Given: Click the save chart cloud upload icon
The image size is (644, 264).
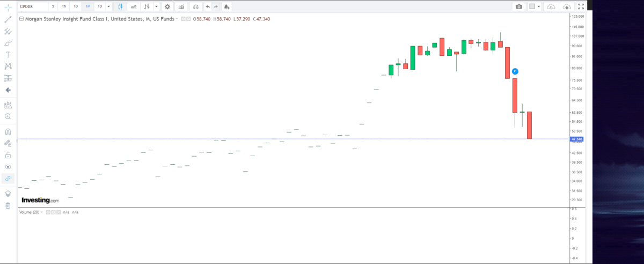Looking at the screenshot, I should (x=567, y=6).
